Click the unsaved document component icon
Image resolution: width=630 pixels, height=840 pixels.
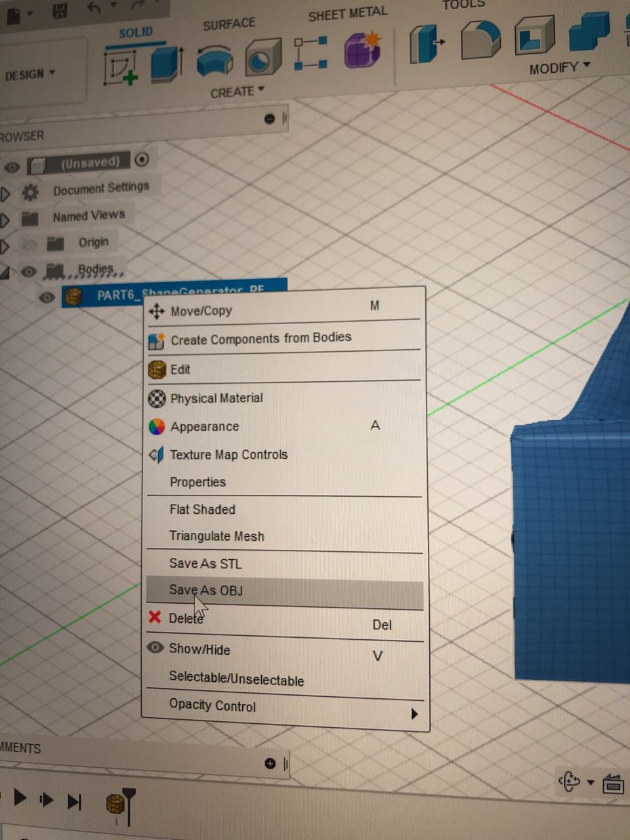click(37, 165)
